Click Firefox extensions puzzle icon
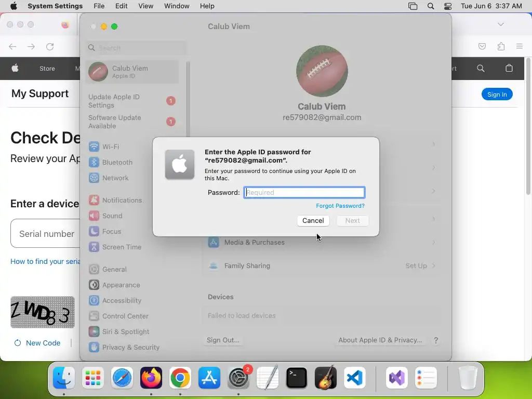This screenshot has width=532, height=399. pyautogui.click(x=501, y=46)
